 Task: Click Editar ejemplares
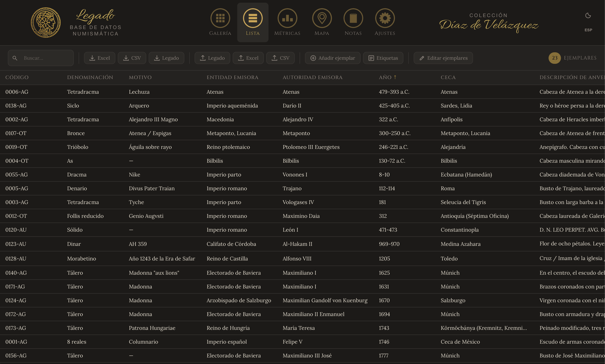tap(443, 58)
